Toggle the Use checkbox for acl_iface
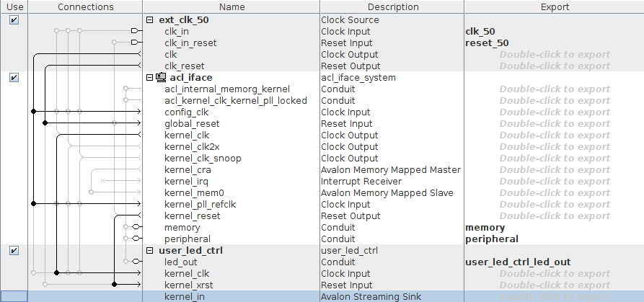The height and width of the screenshot is (302, 644). [x=14, y=78]
